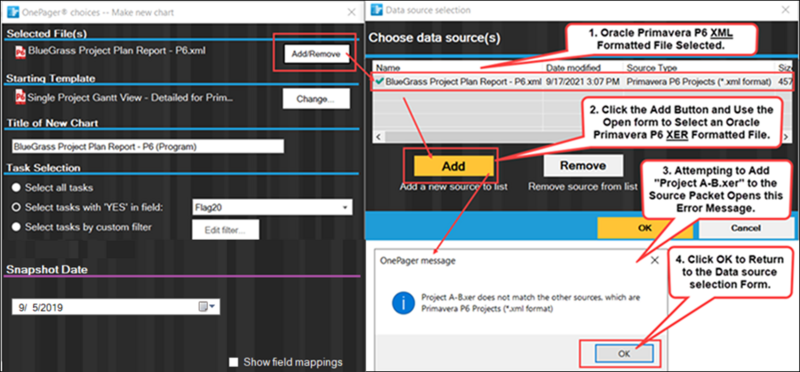The width and height of the screenshot is (800, 372).
Task: Close the Data source selection window
Action: pyautogui.click(x=786, y=10)
